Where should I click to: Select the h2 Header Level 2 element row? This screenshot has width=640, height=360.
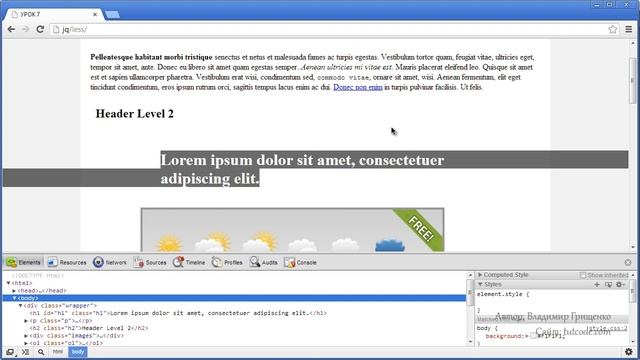89,328
